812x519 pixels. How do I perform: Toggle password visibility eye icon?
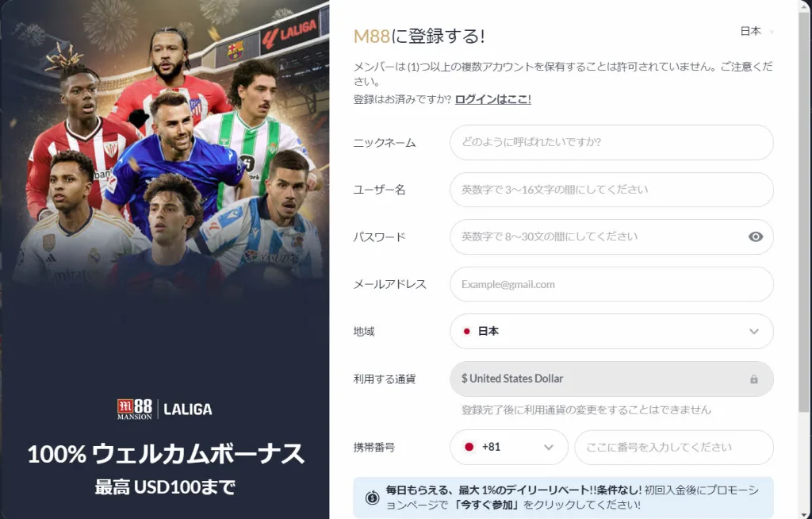click(756, 237)
